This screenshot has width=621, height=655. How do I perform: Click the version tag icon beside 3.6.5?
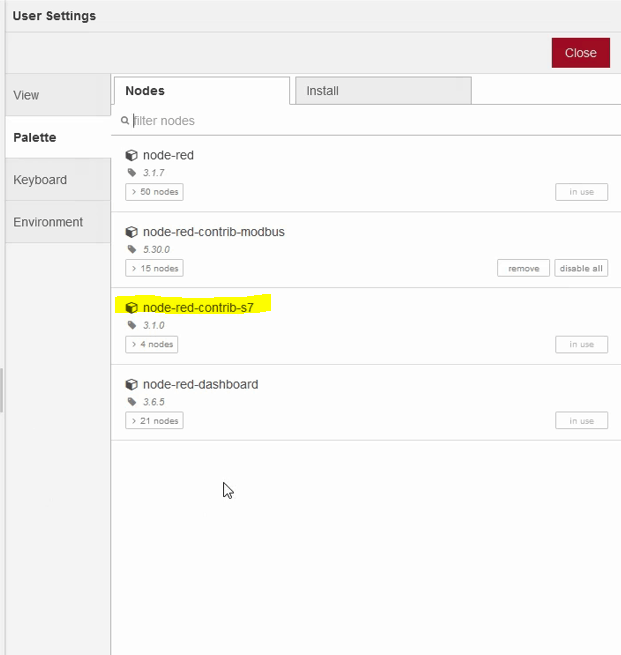(x=132, y=402)
